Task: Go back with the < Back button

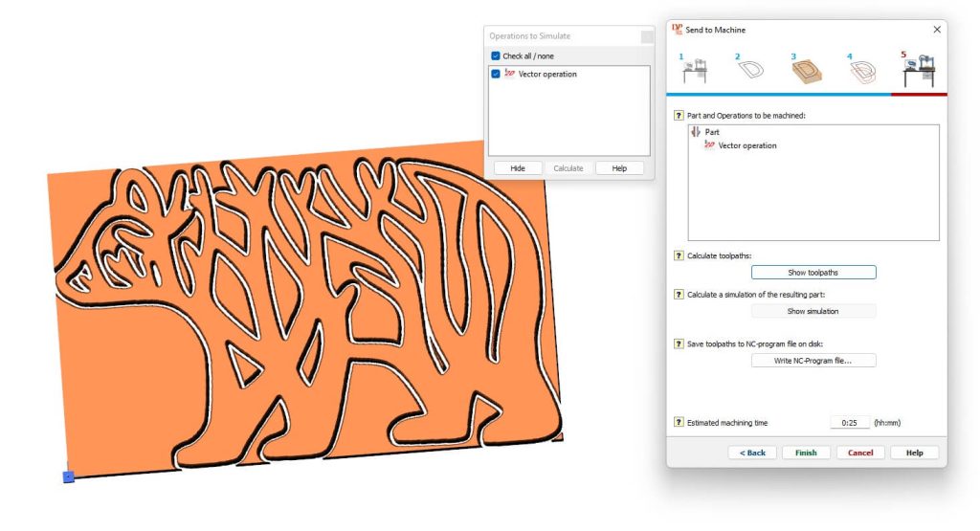Action: [752, 453]
